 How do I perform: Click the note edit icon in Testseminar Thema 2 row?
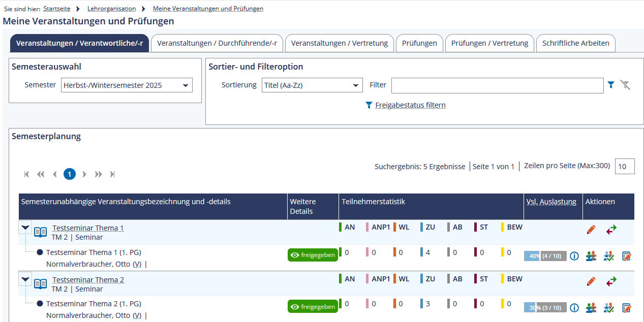pyautogui.click(x=627, y=308)
